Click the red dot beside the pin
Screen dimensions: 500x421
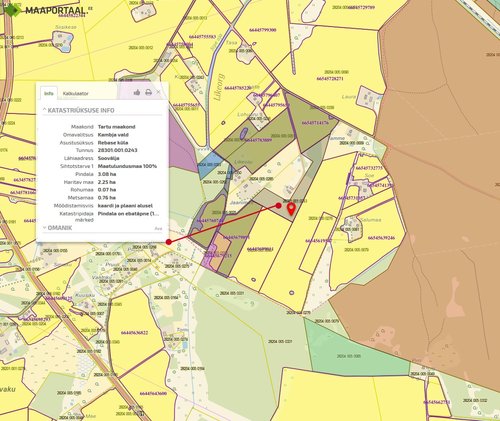279,206
